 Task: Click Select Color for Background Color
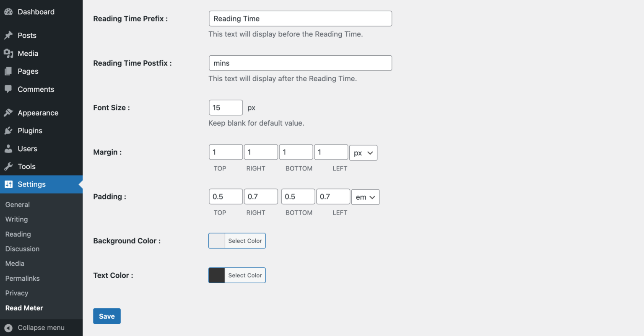pyautogui.click(x=245, y=240)
